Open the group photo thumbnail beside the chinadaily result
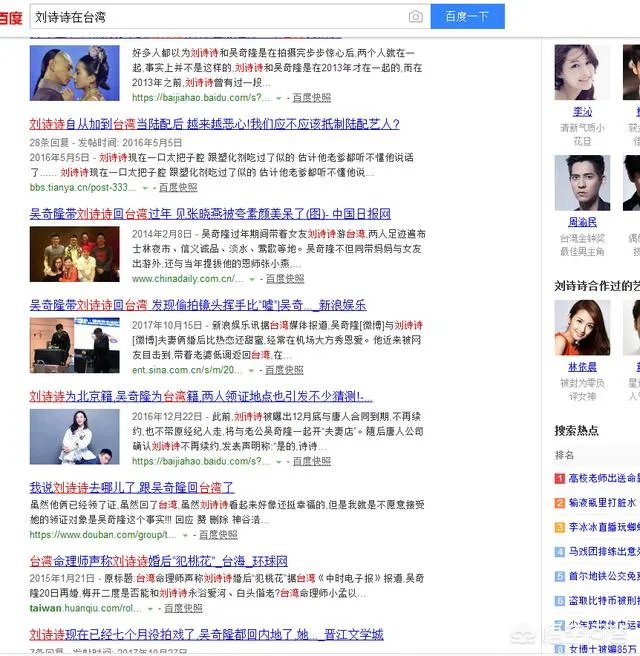The image size is (640, 656). tap(74, 254)
